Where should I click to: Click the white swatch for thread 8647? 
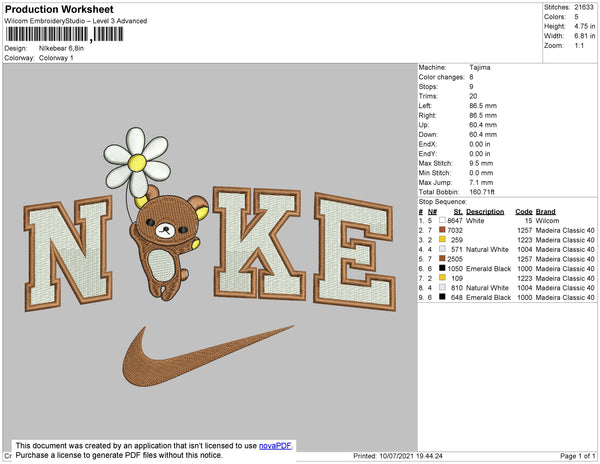(442, 221)
